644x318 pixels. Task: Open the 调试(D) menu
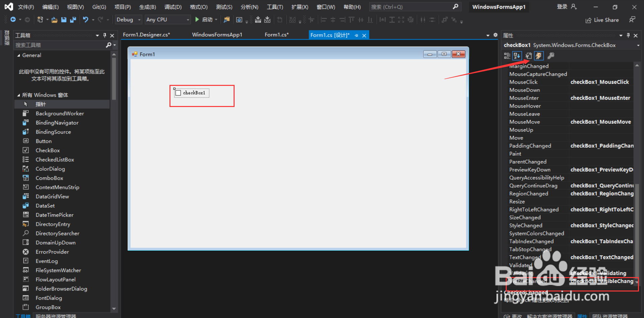pos(173,7)
